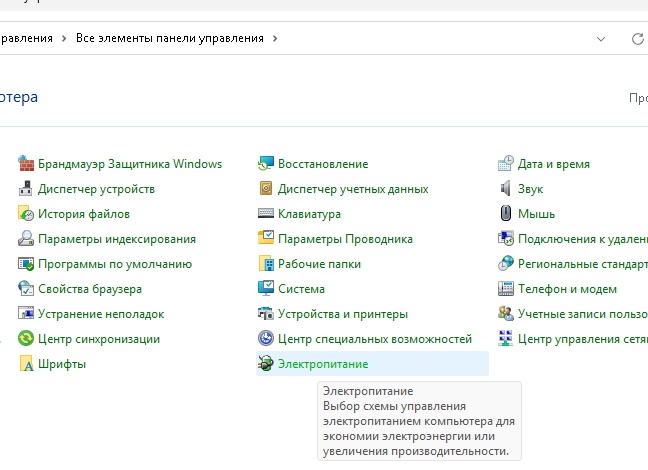
Task: Click the Параметры Проводника icon
Action: point(266,238)
